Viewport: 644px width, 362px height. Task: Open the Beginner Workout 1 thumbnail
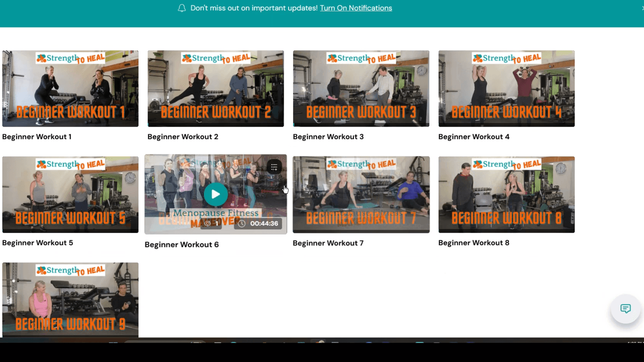pos(70,88)
